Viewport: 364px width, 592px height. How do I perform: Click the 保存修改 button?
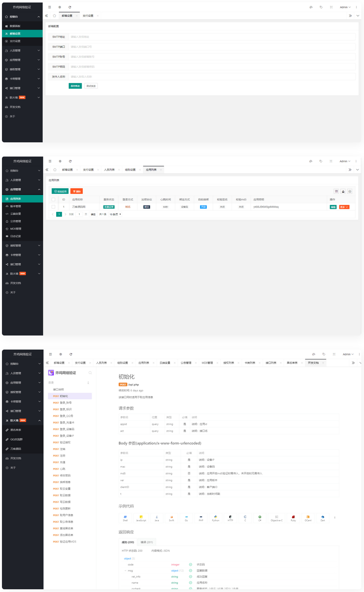pos(75,85)
